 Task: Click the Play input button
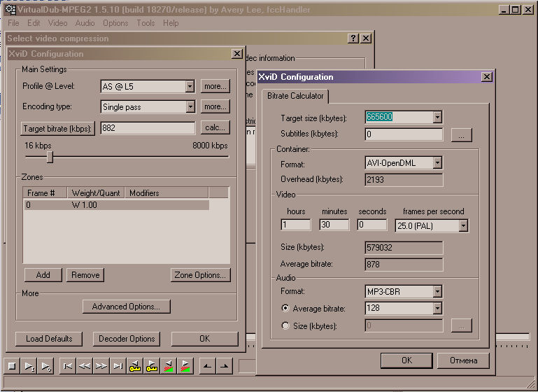tap(29, 365)
